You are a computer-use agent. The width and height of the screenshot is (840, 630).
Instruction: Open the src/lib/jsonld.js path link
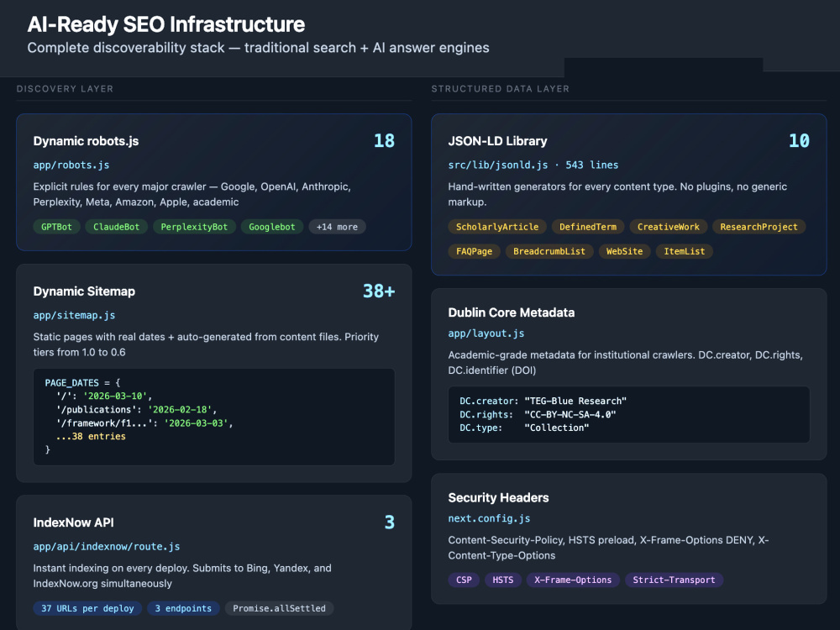(498, 165)
